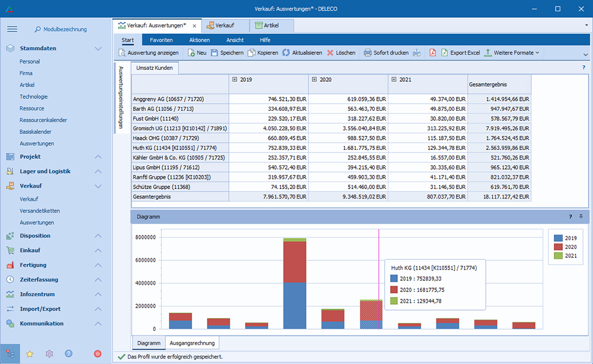Expand the Projekt section chevron

(98, 157)
